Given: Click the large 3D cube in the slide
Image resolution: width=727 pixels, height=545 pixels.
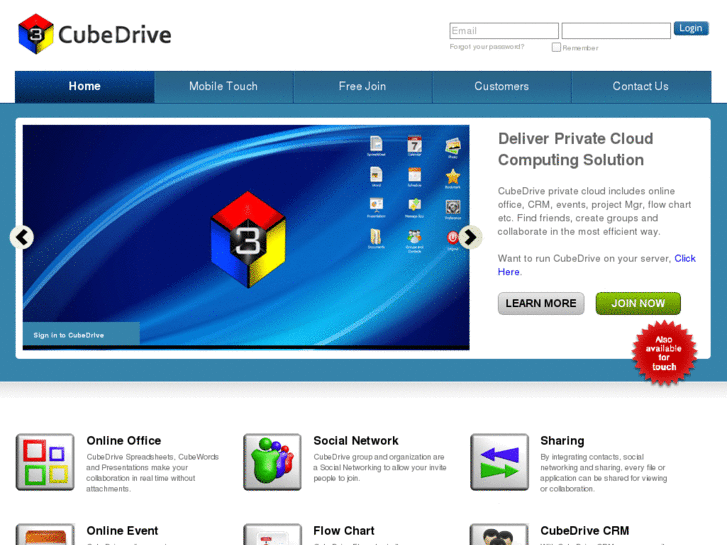Looking at the screenshot, I should pos(248,239).
